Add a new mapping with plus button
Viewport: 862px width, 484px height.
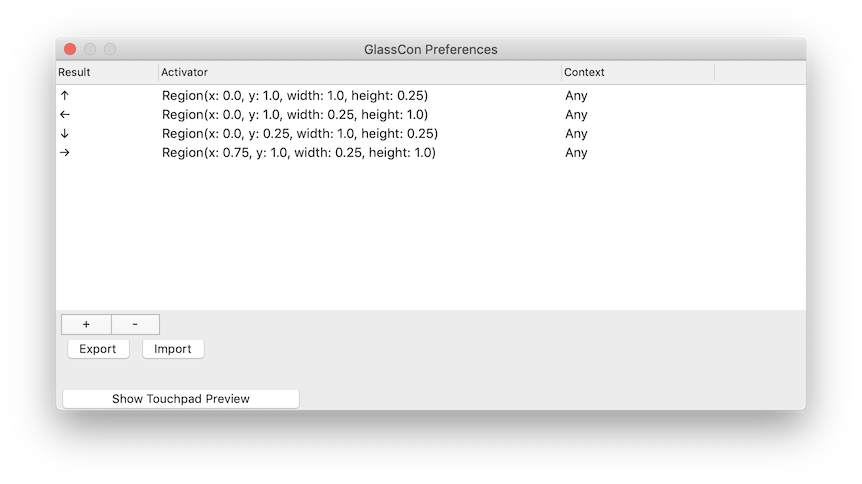[x=86, y=324]
